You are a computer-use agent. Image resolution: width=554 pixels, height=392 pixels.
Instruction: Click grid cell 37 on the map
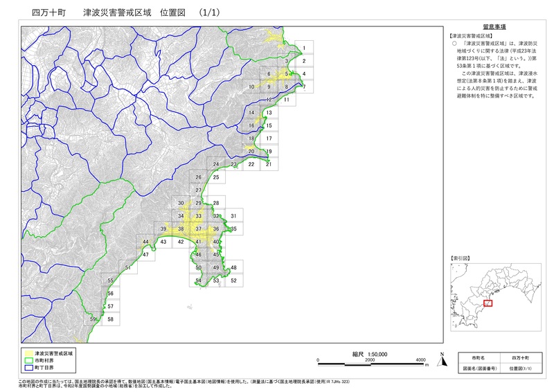click(x=198, y=229)
